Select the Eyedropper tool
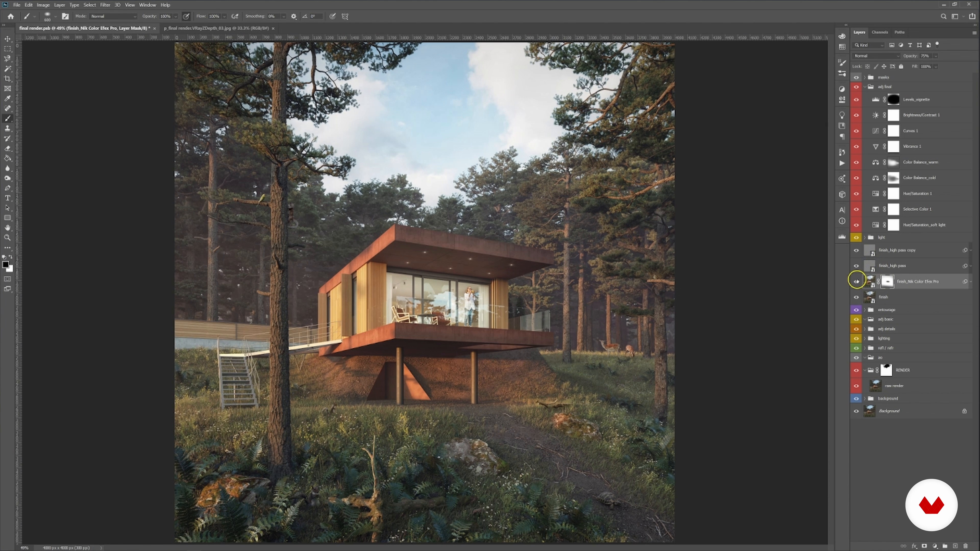Viewport: 980px width, 551px height. [7, 98]
